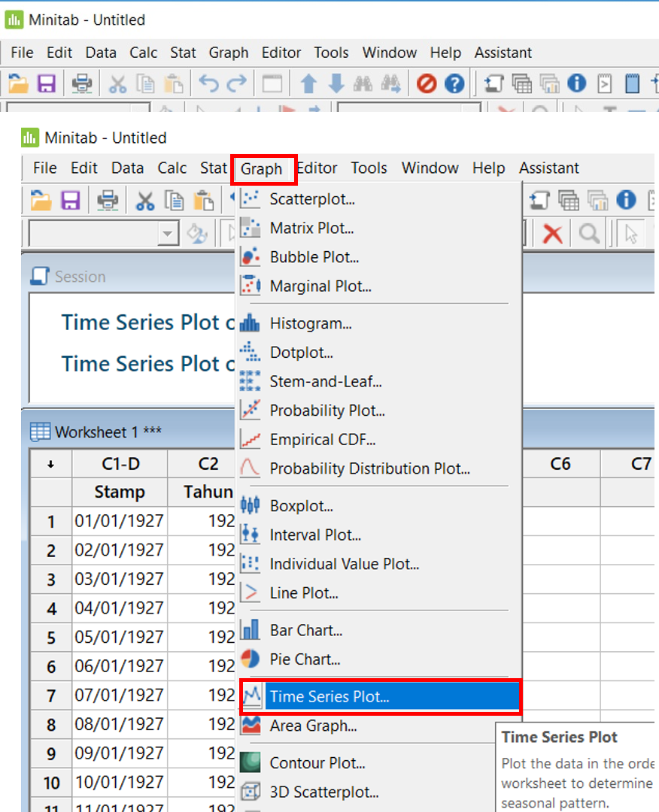This screenshot has width=659, height=812.
Task: Choose Probability Plot... menu entry
Action: [x=378, y=411]
